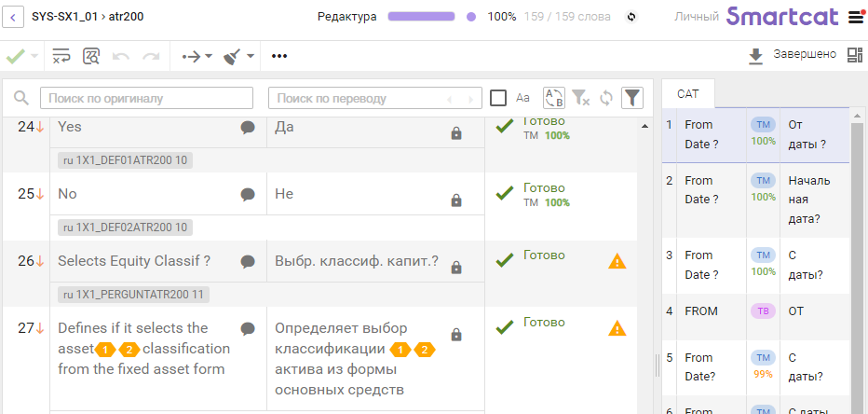Click the download document icon
The image size is (868, 414).
click(755, 56)
